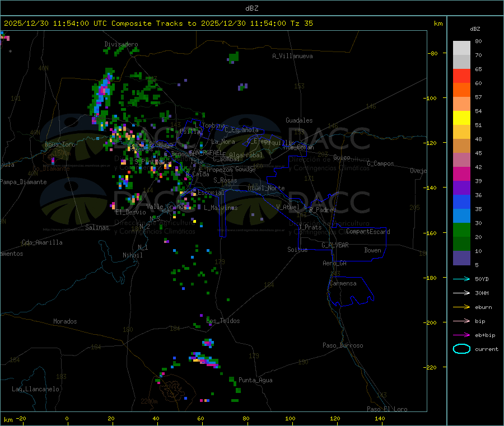Click the '-160' tick on the right km axis
Screen dimensions: 504x426
coord(432,233)
